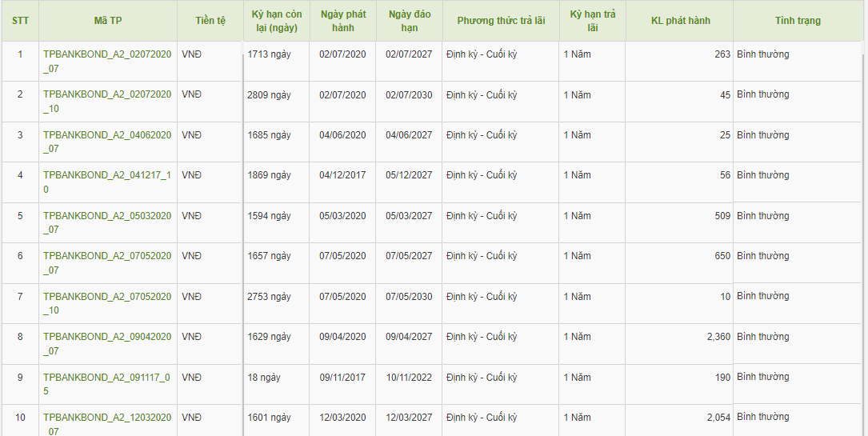The image size is (868, 436).
Task: Select the 2,360 issuance volume cell
Action: tap(718, 337)
